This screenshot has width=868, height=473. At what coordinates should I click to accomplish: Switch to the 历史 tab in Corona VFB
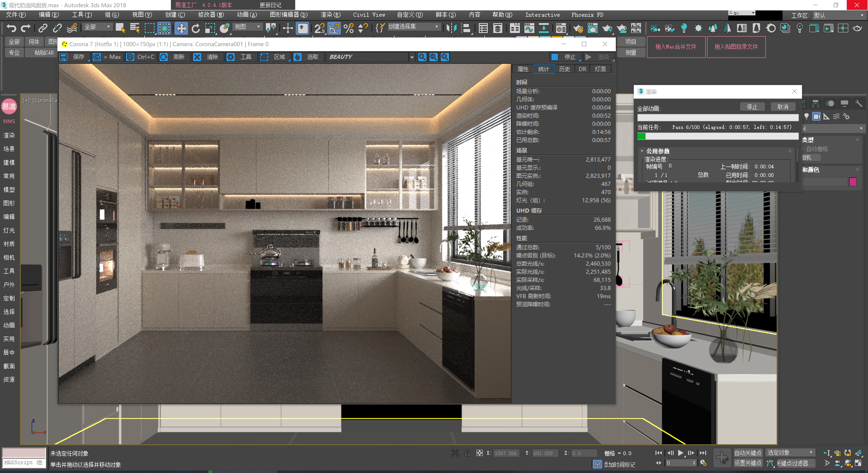[564, 69]
